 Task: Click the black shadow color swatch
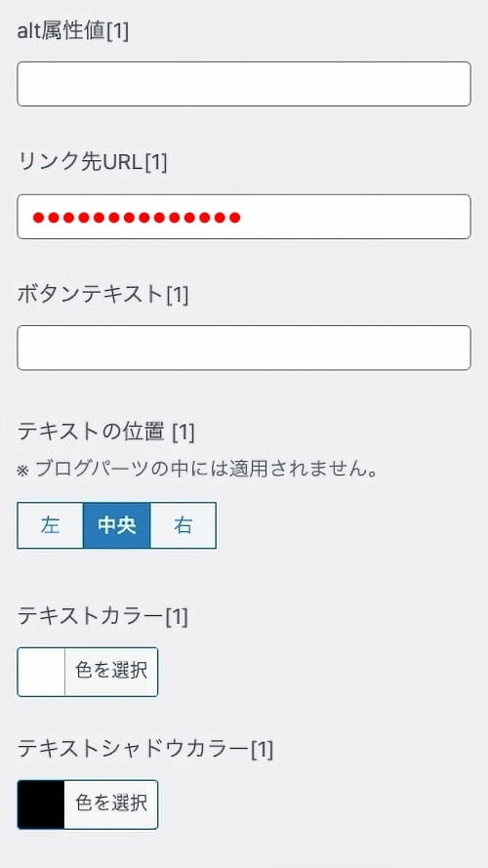42,805
